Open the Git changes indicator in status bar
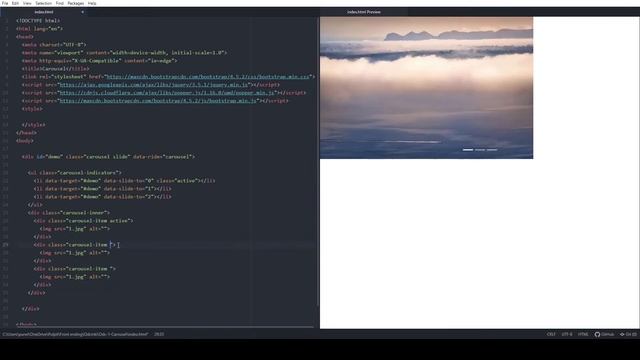640x360 pixels. pyautogui.click(x=628, y=334)
